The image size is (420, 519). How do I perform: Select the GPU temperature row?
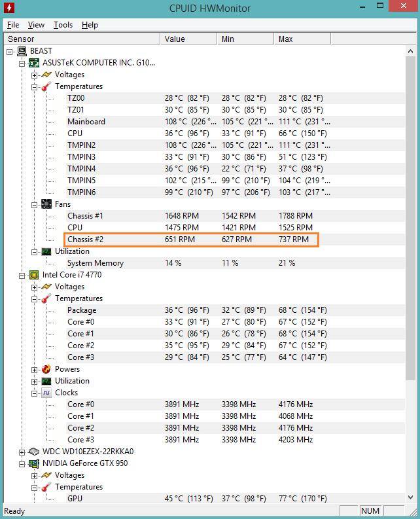point(235,499)
